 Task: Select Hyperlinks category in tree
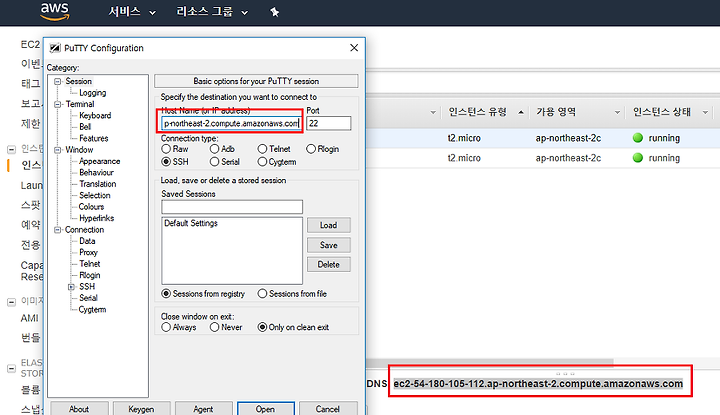point(96,218)
